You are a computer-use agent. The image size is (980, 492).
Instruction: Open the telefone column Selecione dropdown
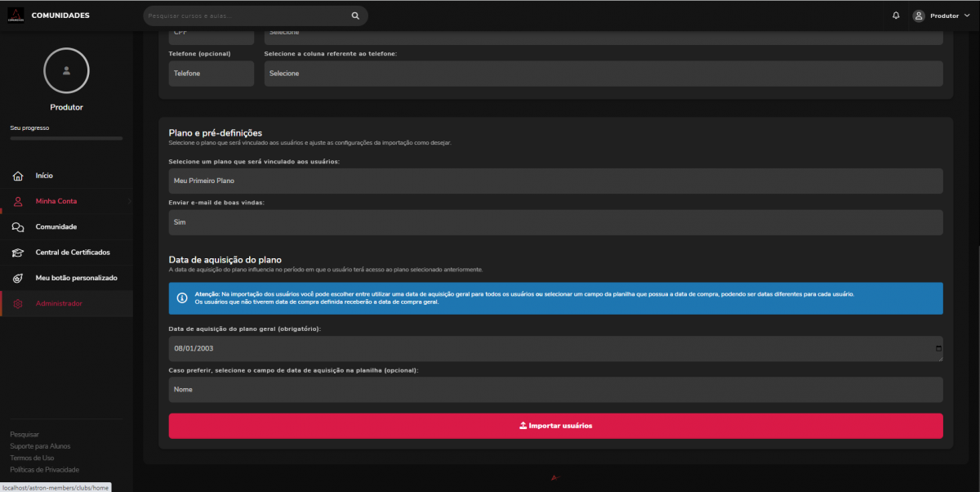(603, 74)
